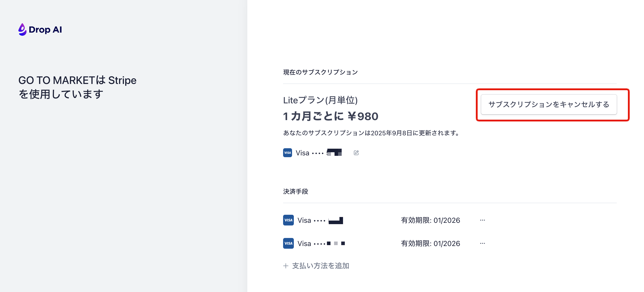Click the Visa badge icon of first payment method
The image size is (644, 292).
click(x=288, y=220)
